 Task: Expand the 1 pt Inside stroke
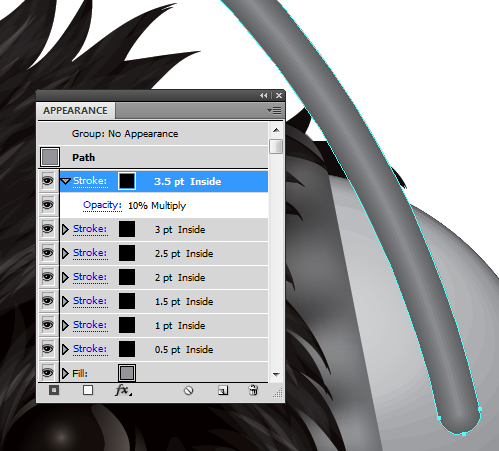click(x=65, y=325)
